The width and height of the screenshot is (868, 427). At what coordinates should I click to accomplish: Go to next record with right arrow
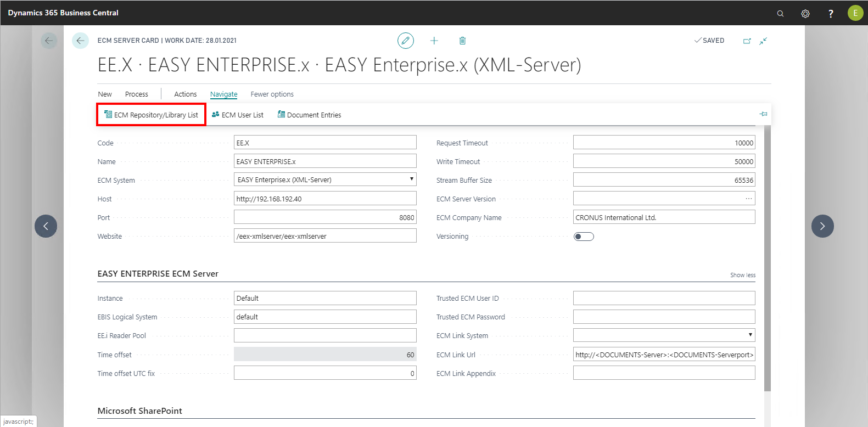click(822, 226)
